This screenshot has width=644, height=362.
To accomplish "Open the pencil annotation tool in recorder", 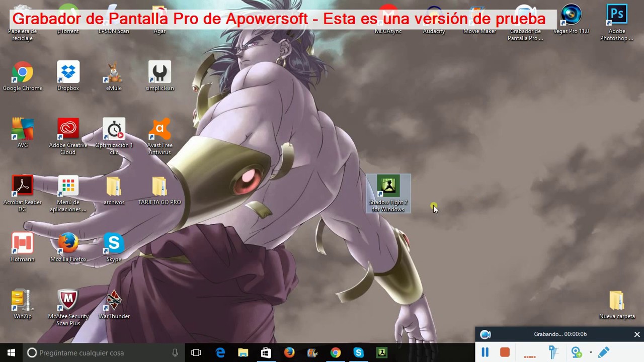I will [x=604, y=352].
